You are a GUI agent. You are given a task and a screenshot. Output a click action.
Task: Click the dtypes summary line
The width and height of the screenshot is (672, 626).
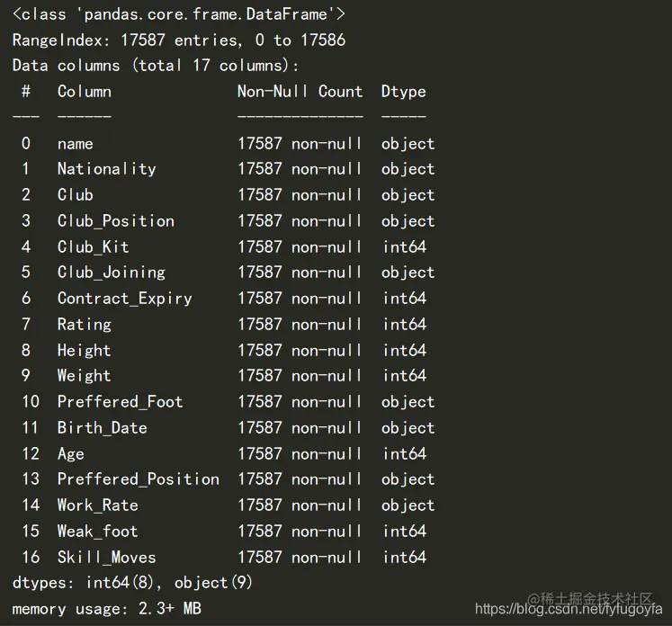(x=132, y=583)
